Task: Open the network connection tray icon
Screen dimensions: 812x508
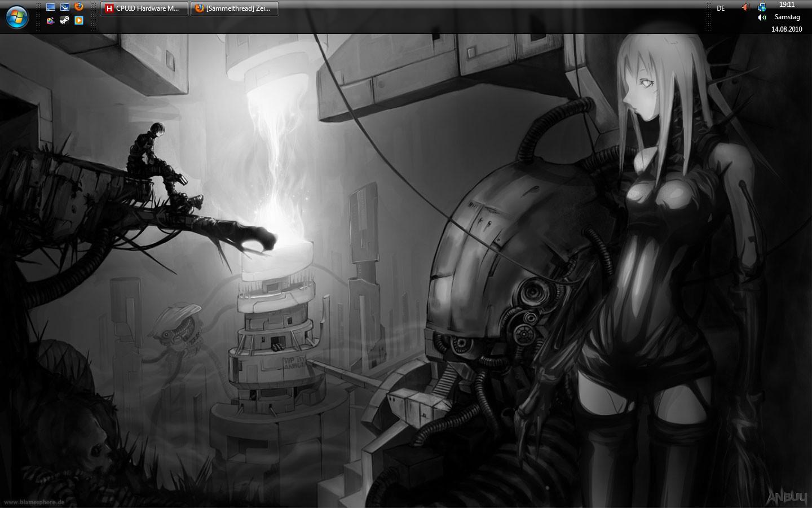Action: click(x=762, y=7)
